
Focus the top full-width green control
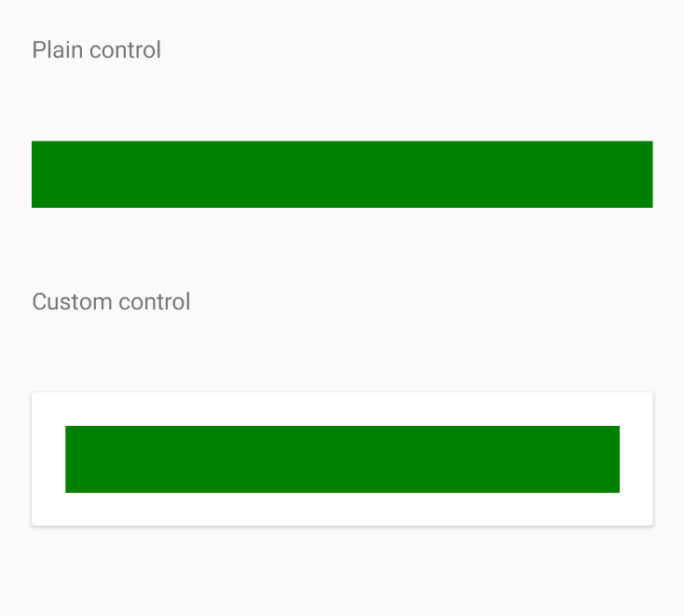click(342, 174)
